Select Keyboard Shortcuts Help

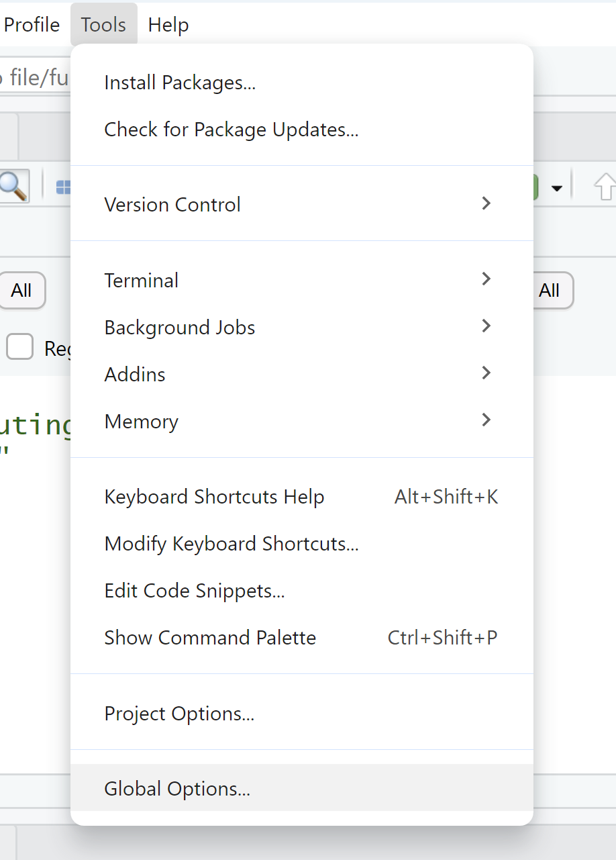pyautogui.click(x=215, y=497)
